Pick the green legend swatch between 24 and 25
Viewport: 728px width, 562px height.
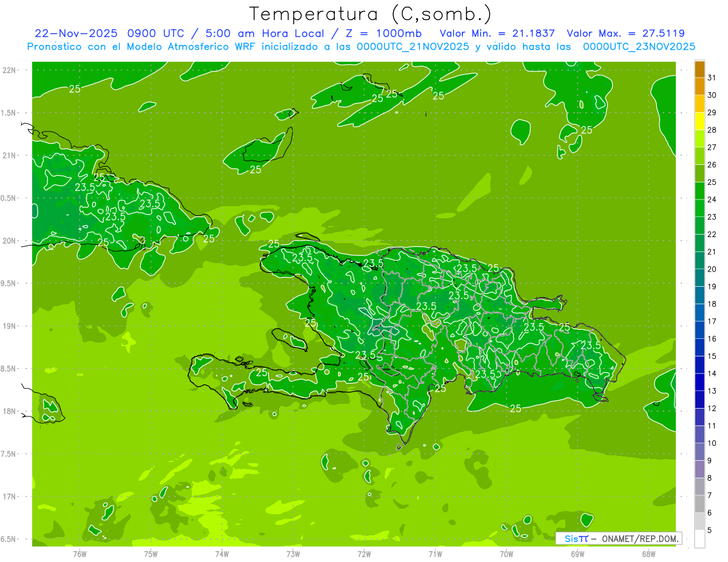tap(699, 192)
